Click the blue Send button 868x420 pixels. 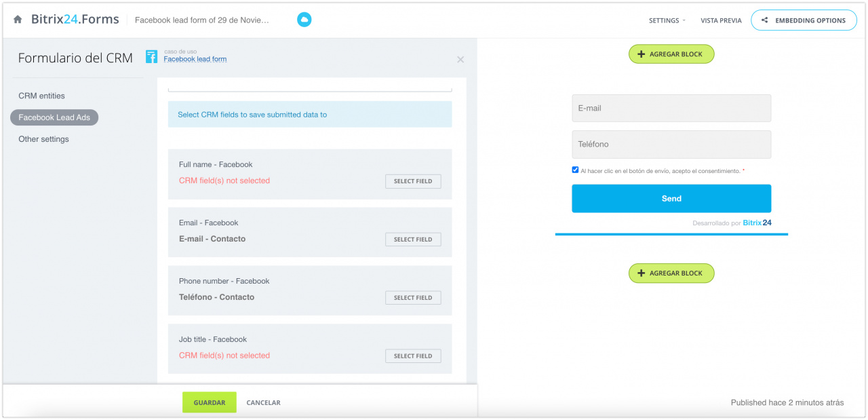tap(671, 199)
